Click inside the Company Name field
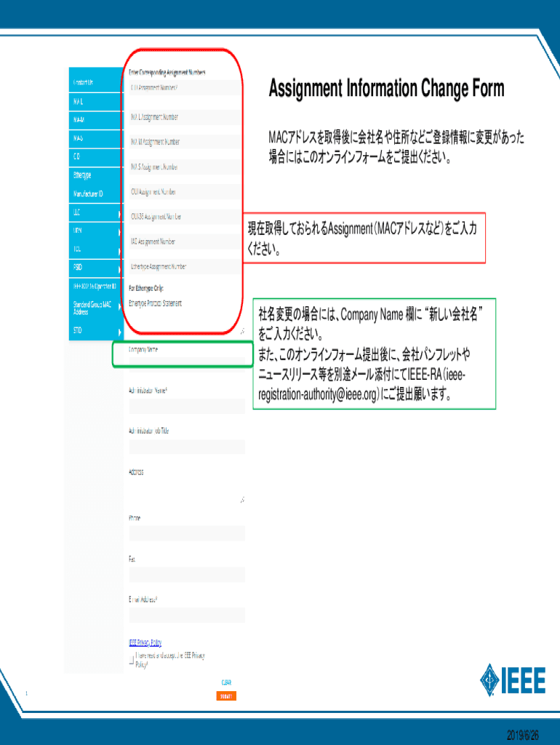Viewport: 560px width, 745px height. (x=187, y=361)
